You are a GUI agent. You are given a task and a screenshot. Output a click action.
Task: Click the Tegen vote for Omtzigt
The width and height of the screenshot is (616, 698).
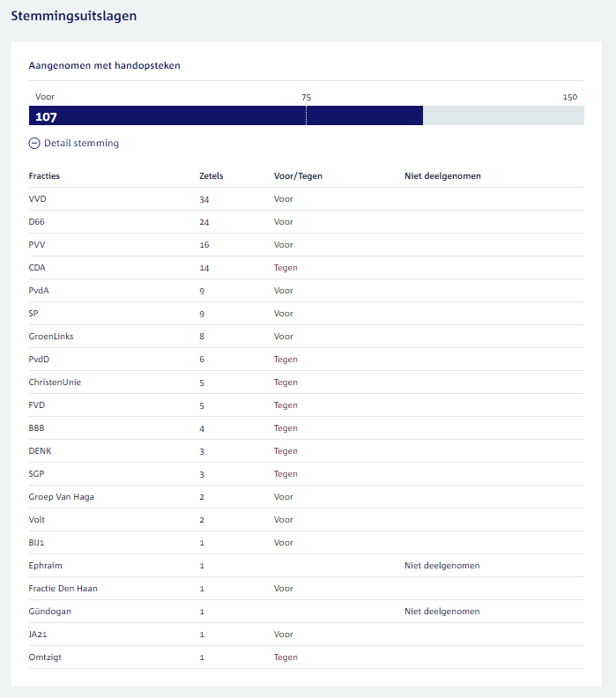[x=286, y=657]
